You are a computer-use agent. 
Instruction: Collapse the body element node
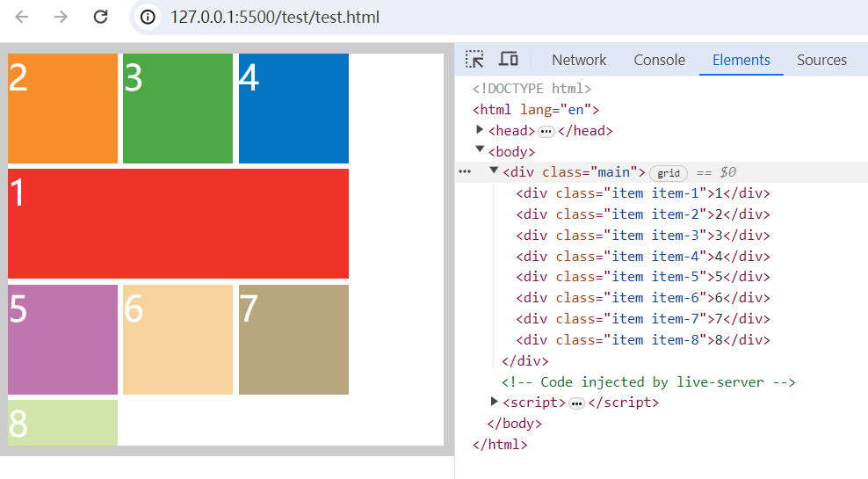pyautogui.click(x=480, y=149)
